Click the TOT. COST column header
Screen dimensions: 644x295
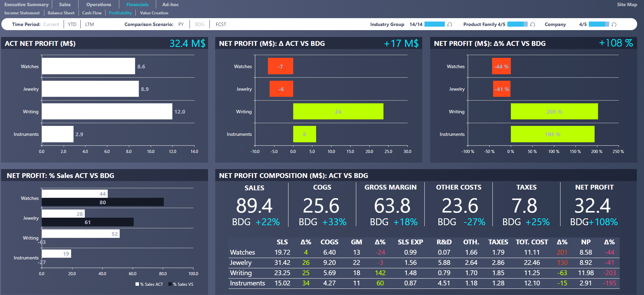pyautogui.click(x=532, y=242)
